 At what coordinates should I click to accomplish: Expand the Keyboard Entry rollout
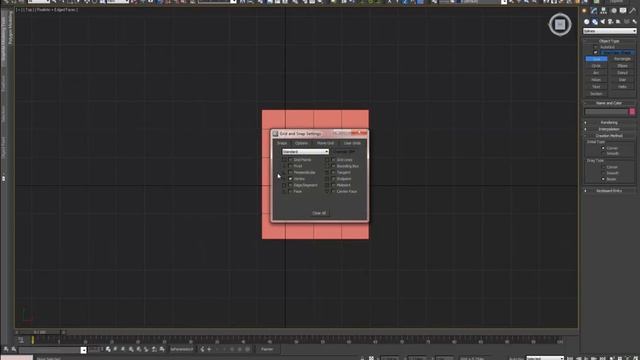(609, 191)
